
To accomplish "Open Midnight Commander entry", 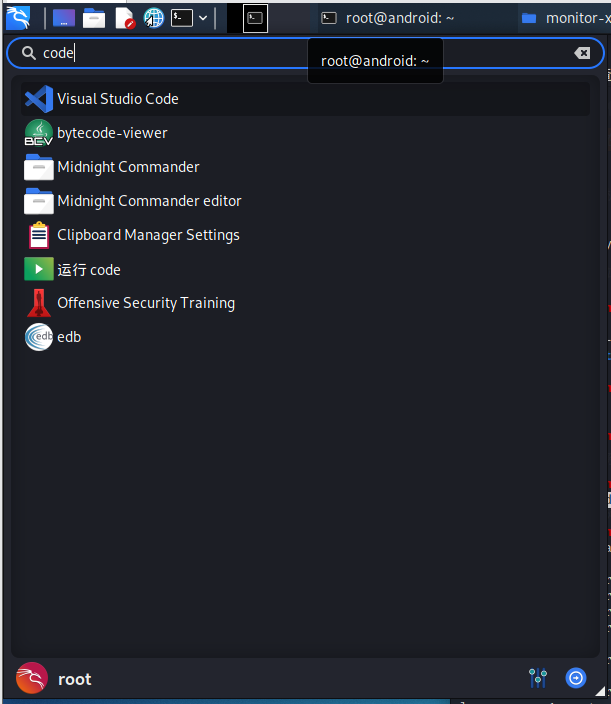I will pos(305,167).
